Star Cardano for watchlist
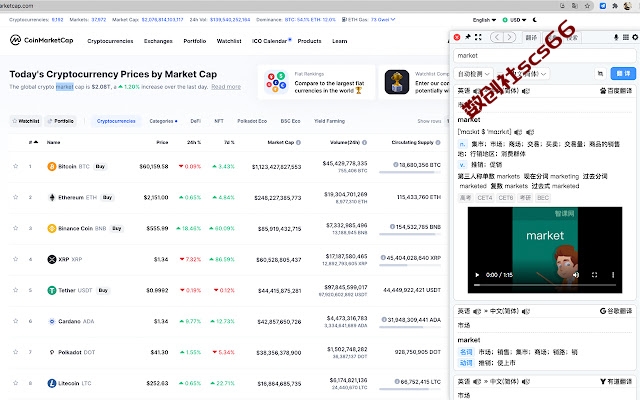Screen dimensions: 640x400 click(x=16, y=321)
